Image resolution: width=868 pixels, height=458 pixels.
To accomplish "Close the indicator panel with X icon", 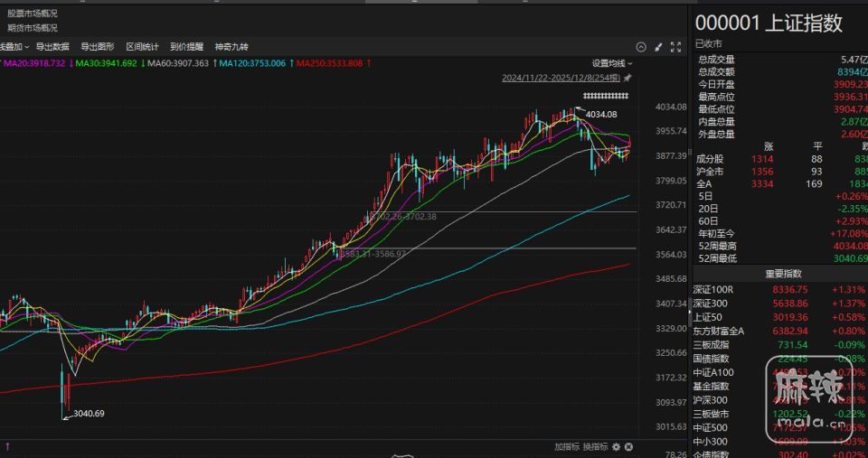I will coord(628,446).
